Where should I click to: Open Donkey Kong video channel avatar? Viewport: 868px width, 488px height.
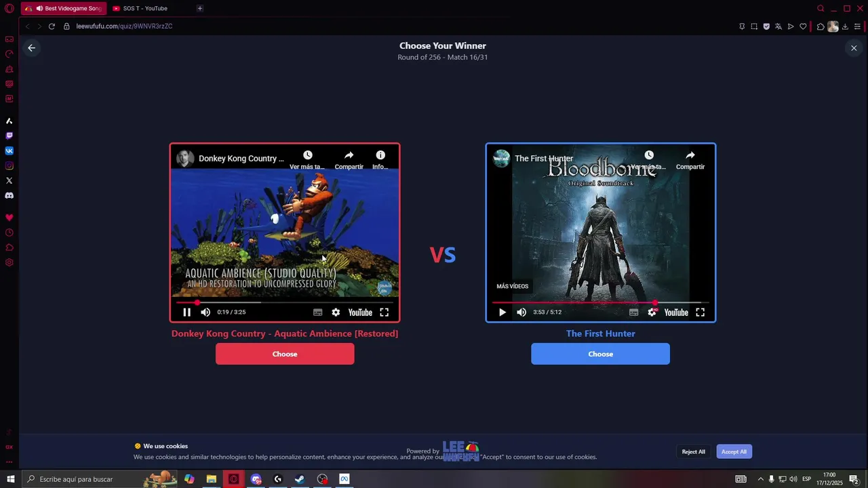pyautogui.click(x=185, y=159)
